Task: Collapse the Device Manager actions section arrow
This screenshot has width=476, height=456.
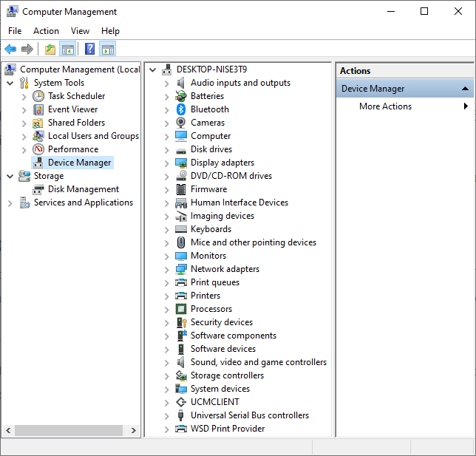Action: pyautogui.click(x=465, y=89)
